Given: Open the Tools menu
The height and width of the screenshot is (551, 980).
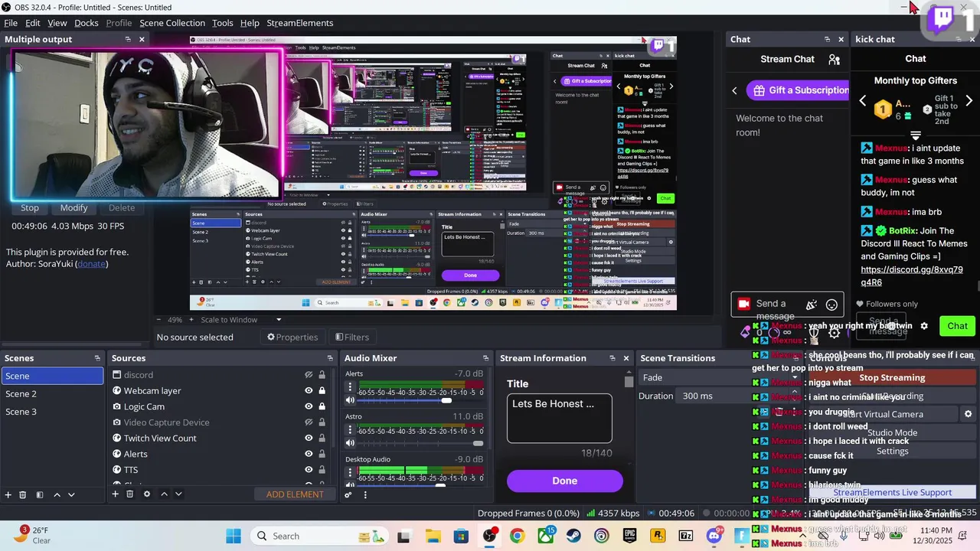Looking at the screenshot, I should (223, 23).
